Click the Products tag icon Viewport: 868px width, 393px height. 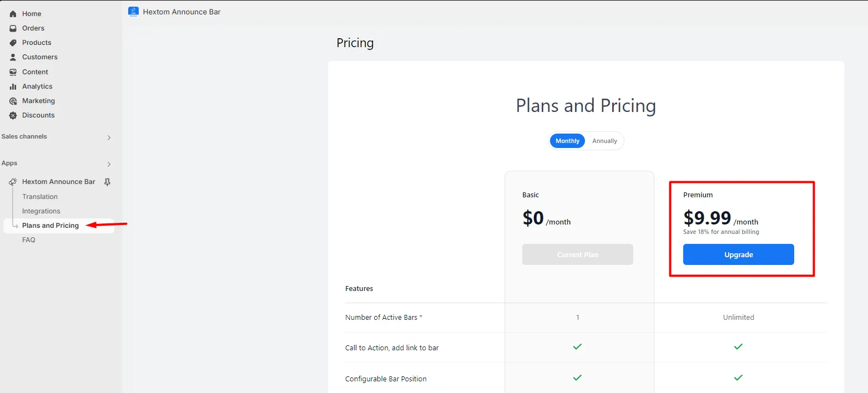[13, 43]
